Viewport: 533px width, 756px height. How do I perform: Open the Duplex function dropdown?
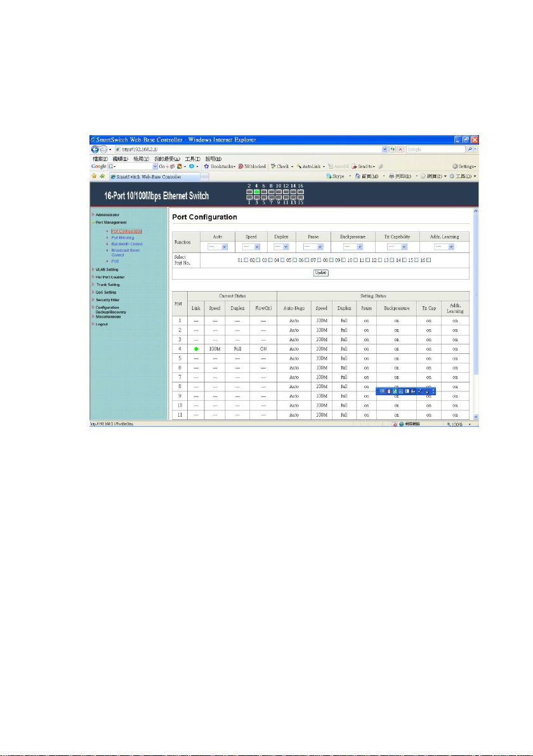(x=281, y=247)
